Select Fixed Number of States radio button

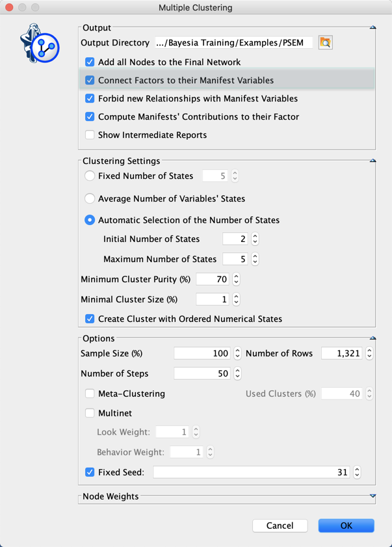[x=90, y=176]
